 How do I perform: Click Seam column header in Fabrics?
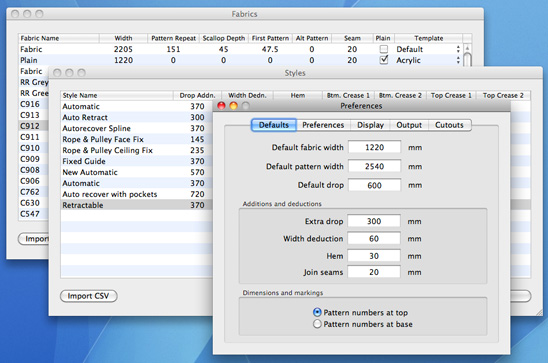tap(352, 38)
